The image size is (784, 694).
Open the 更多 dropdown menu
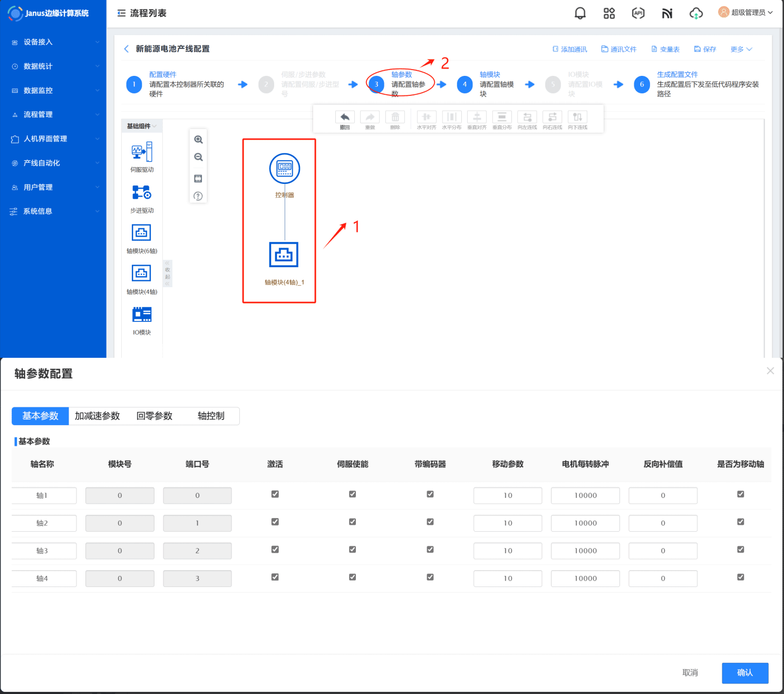coord(741,49)
